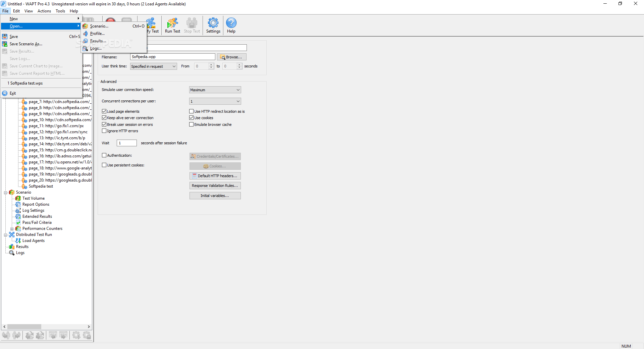Click Exit in the File menu

(42, 93)
